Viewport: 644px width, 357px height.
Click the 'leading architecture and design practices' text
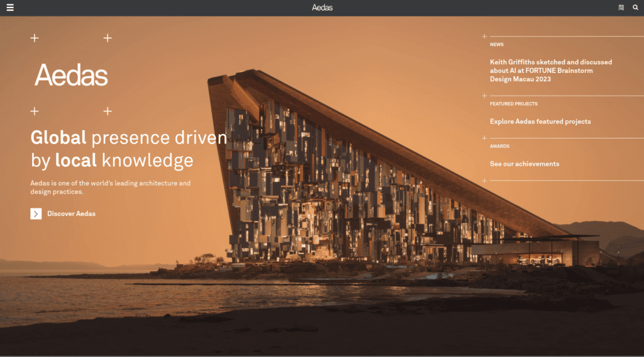point(111,187)
